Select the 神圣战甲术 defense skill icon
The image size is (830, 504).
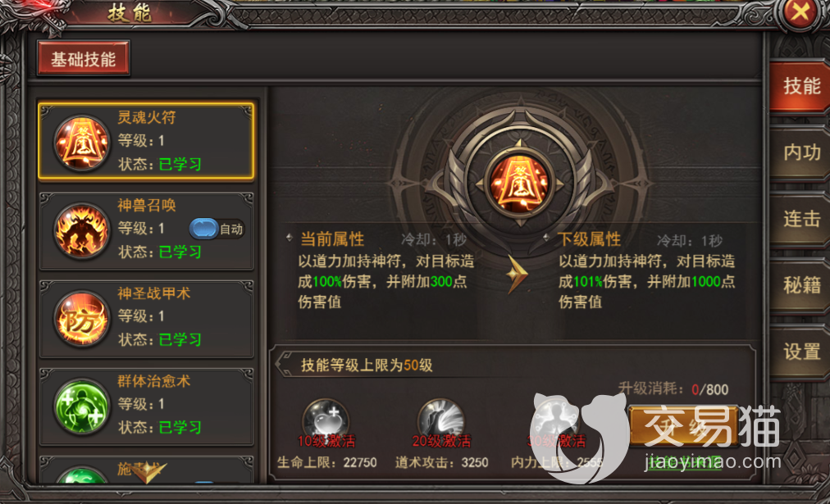(81, 319)
